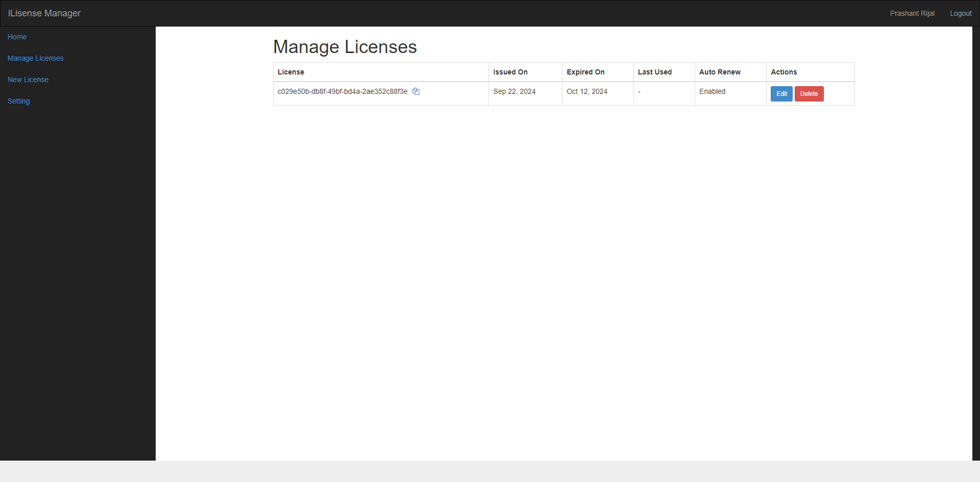
Task: Open the Setting page
Action: (x=19, y=101)
